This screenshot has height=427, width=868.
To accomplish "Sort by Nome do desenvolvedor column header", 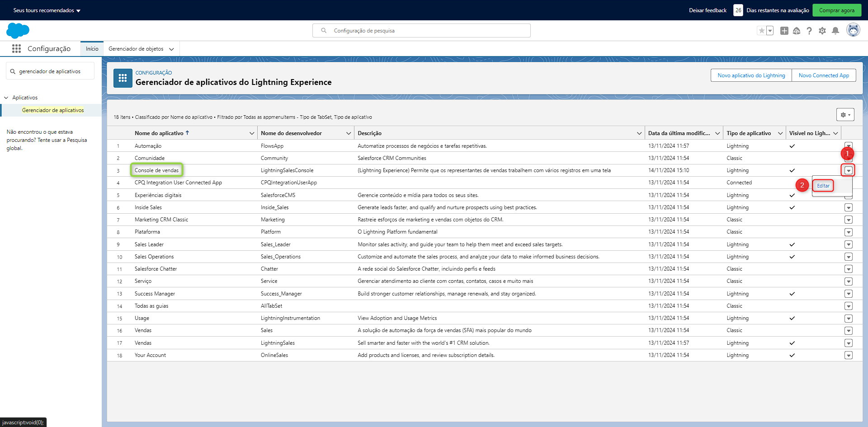I will click(x=291, y=133).
